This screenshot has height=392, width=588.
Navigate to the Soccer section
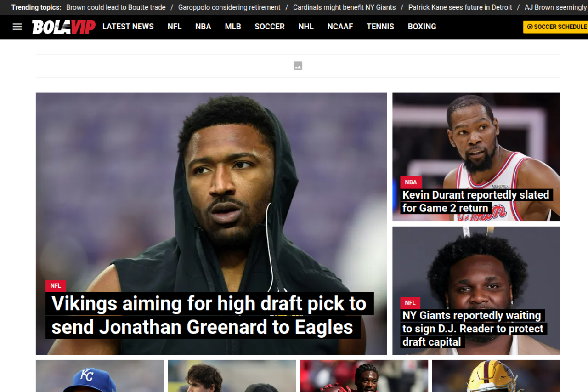[x=270, y=27]
